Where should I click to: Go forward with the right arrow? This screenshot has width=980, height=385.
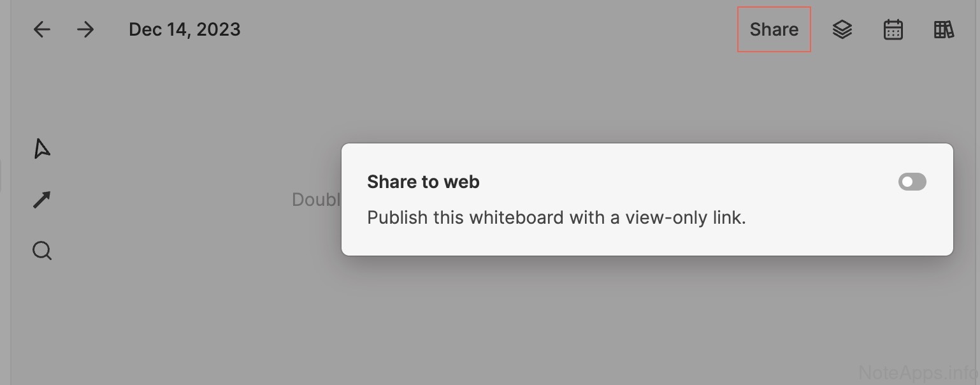tap(85, 29)
